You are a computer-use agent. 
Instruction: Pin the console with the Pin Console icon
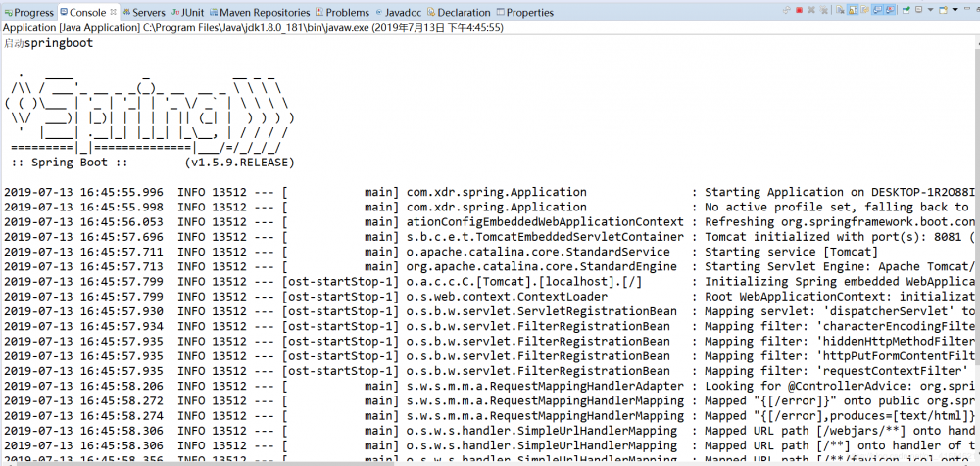906,10
